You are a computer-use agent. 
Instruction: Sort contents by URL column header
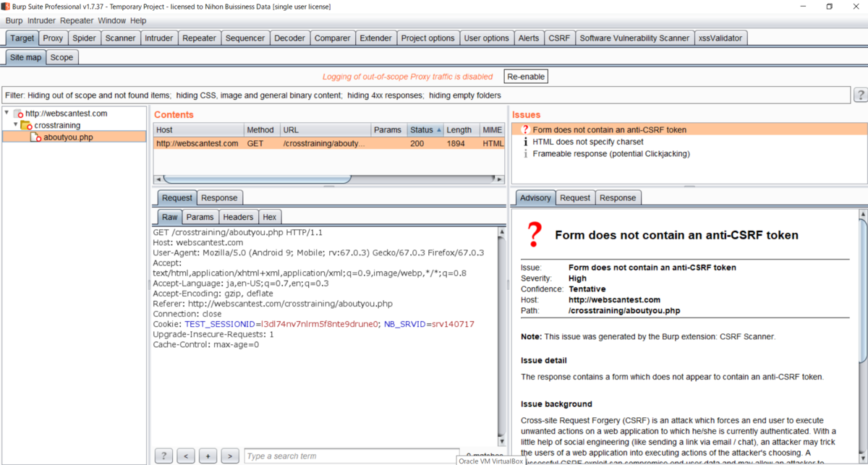(x=325, y=130)
